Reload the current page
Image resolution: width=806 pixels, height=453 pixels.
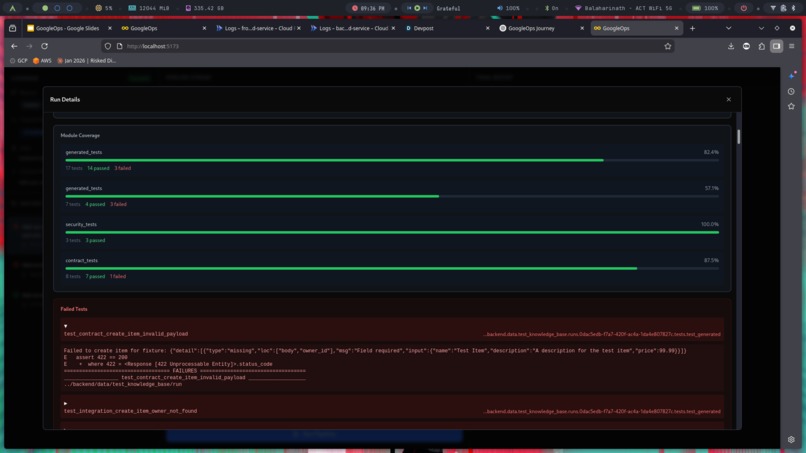click(45, 46)
